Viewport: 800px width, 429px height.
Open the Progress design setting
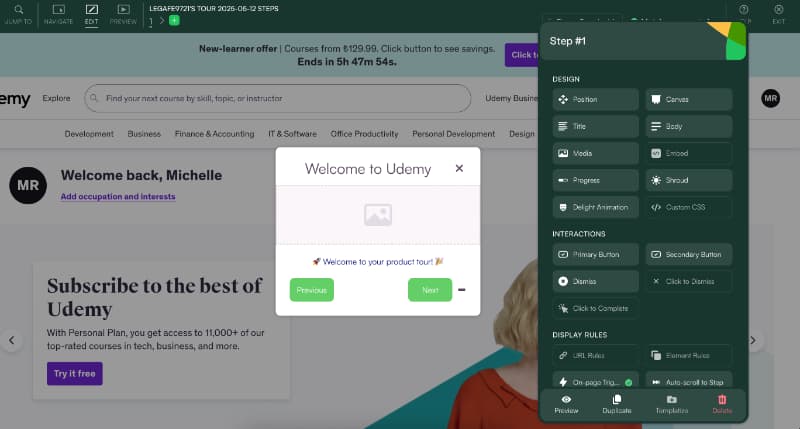595,181
